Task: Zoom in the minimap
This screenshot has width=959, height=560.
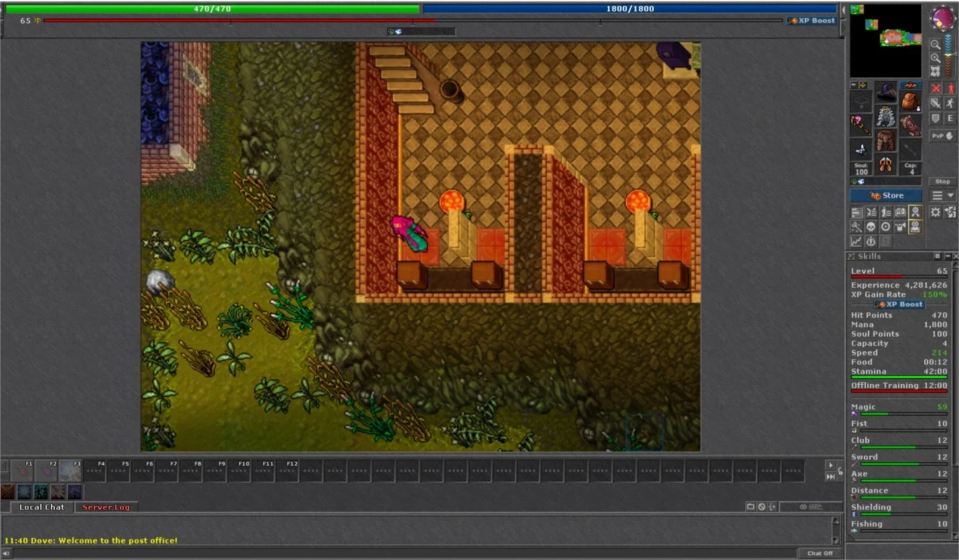Action: coord(935,58)
